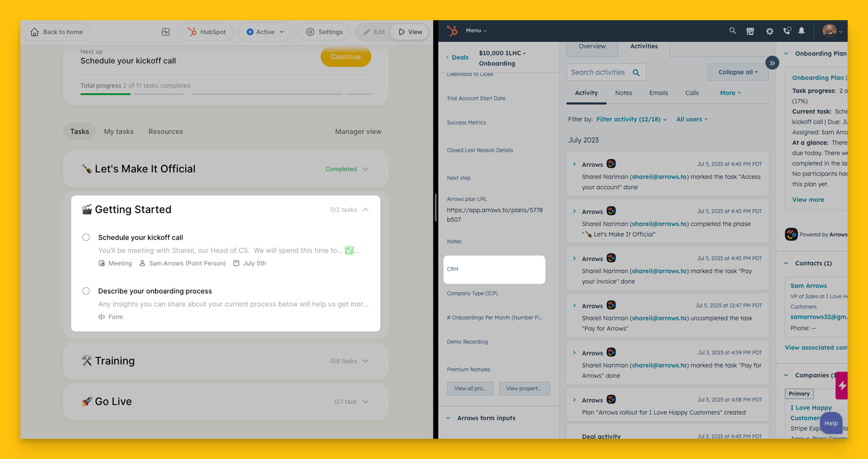The image size is (868, 459).
Task: Open the More activity tabs dropdown
Action: coord(731,93)
